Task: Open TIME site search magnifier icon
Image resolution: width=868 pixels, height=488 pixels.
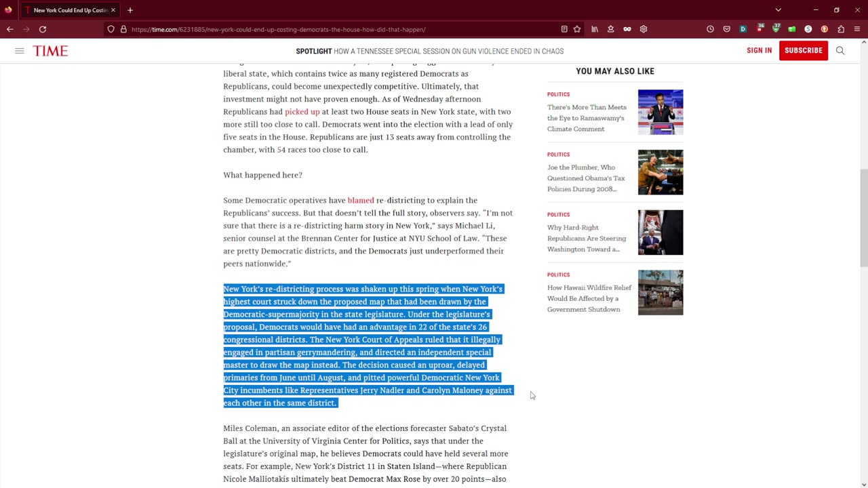Action: [840, 51]
